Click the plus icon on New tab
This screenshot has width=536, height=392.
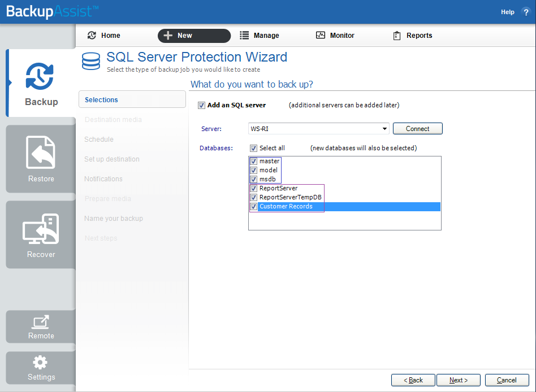(168, 36)
